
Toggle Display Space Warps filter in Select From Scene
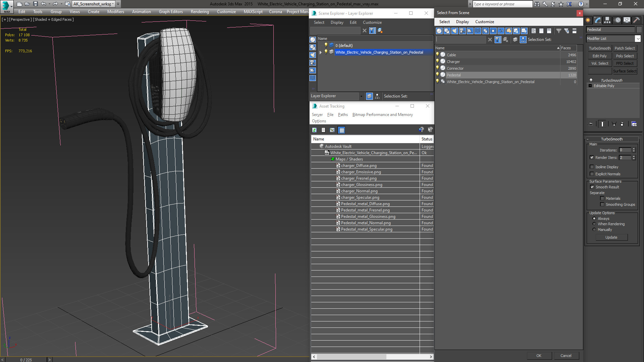click(x=478, y=31)
